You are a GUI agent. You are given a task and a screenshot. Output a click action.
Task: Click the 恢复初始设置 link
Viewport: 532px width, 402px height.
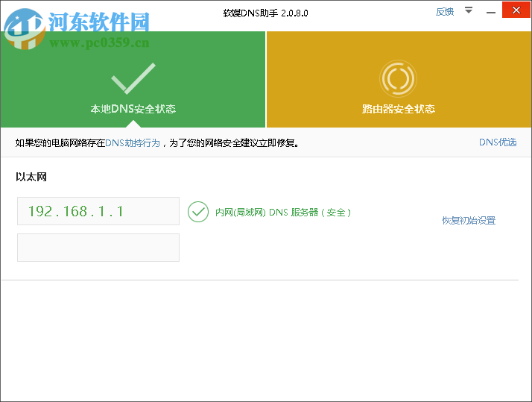pyautogui.click(x=469, y=220)
